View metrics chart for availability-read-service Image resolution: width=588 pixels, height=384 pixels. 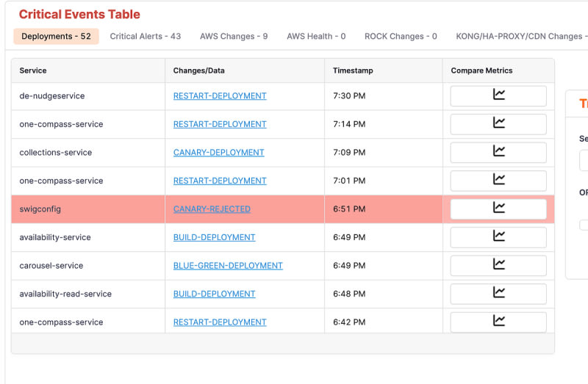[x=498, y=294]
